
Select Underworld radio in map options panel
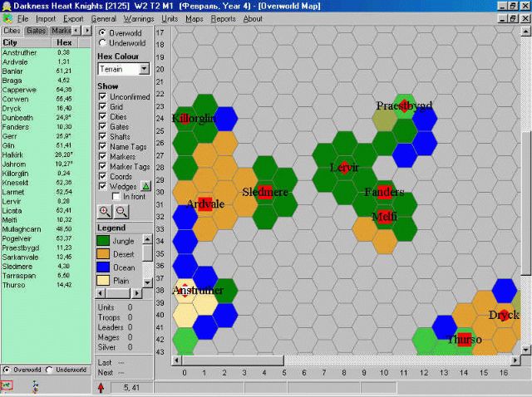102,43
